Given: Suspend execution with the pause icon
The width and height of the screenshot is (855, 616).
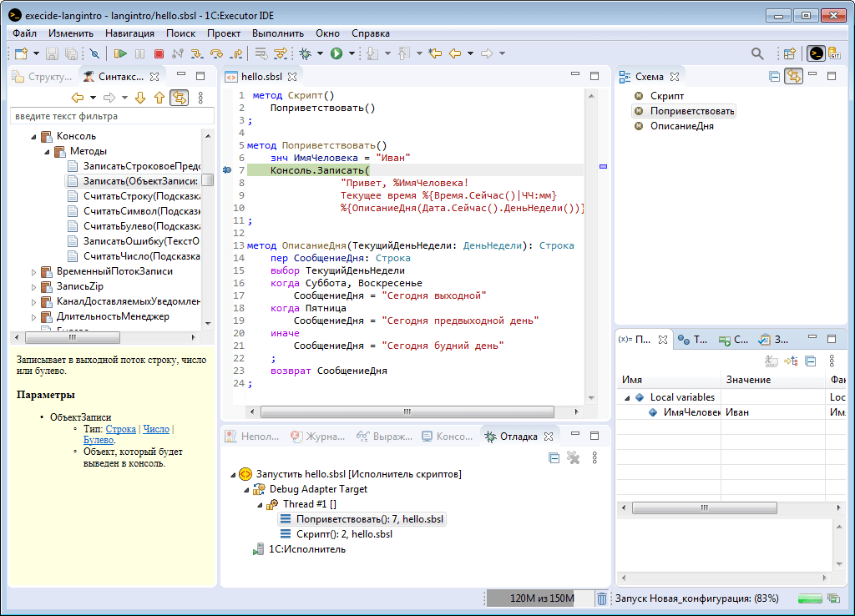Looking at the screenshot, I should 139,53.
